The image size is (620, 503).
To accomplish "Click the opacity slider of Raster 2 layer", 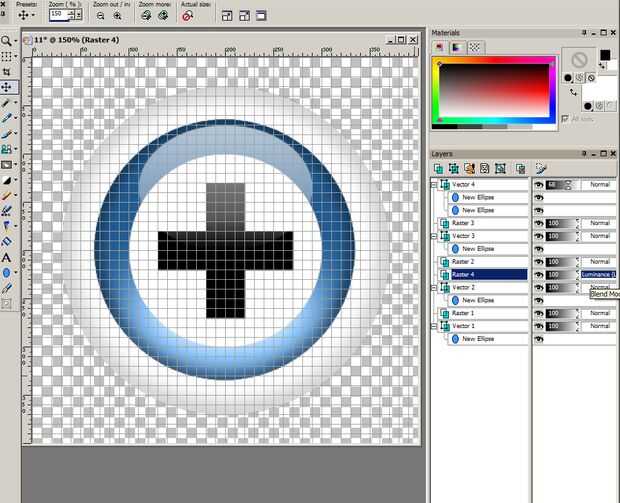I will click(561, 262).
